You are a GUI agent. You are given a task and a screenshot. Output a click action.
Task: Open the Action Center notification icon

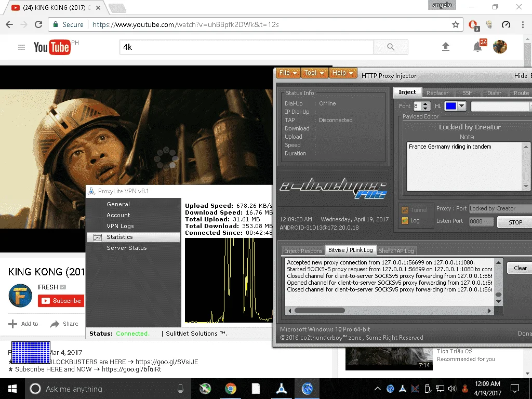[x=515, y=389]
